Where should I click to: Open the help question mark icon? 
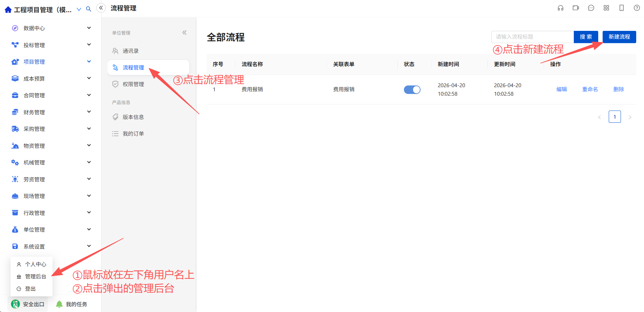point(637,8)
